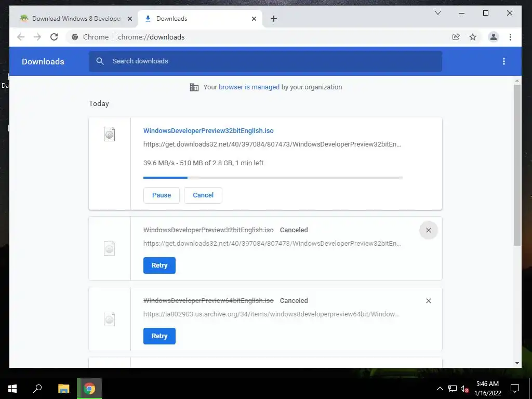The width and height of the screenshot is (532, 399).
Task: Click the archive.org URL of 64bit download
Action: click(271, 314)
